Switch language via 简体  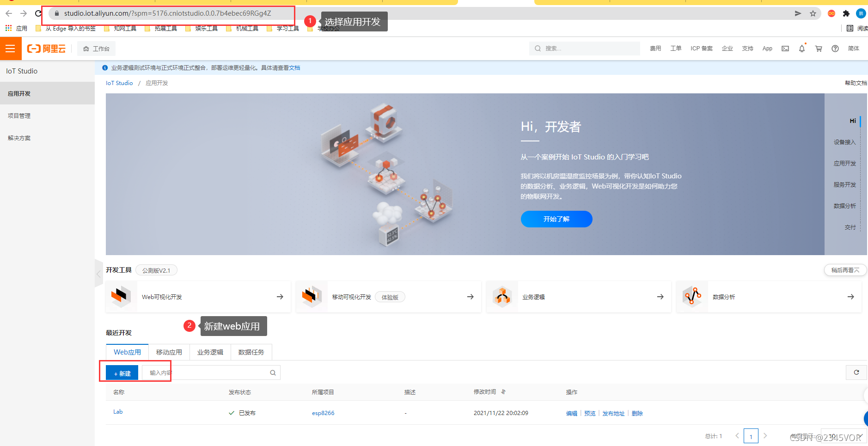coord(853,49)
